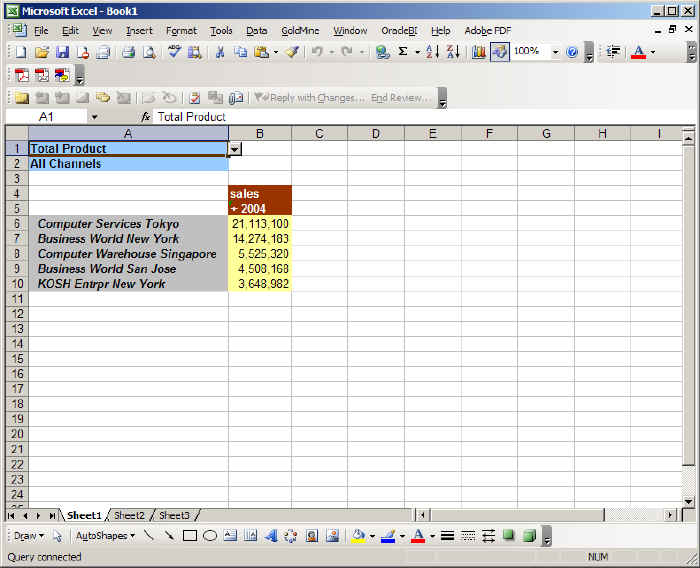700x568 pixels.
Task: Expand the AutoSum functions arrow
Action: tap(417, 52)
